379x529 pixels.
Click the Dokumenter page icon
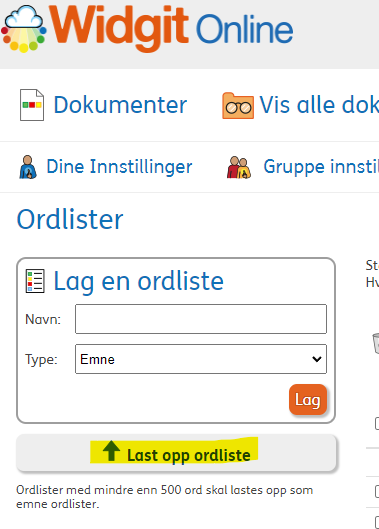tap(32, 105)
